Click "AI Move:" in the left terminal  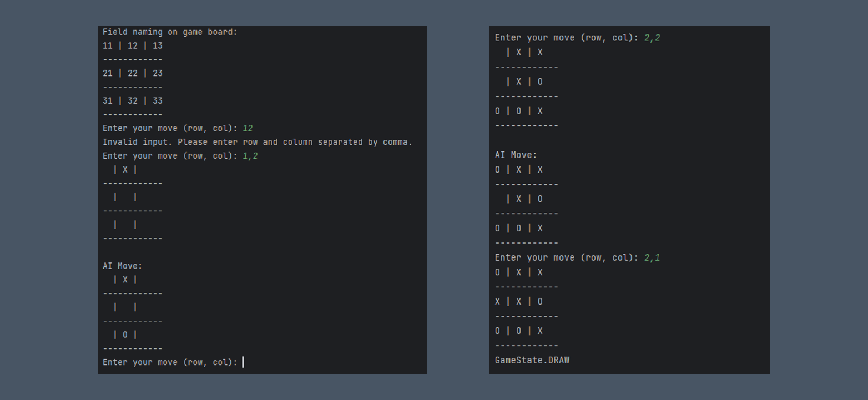(123, 266)
